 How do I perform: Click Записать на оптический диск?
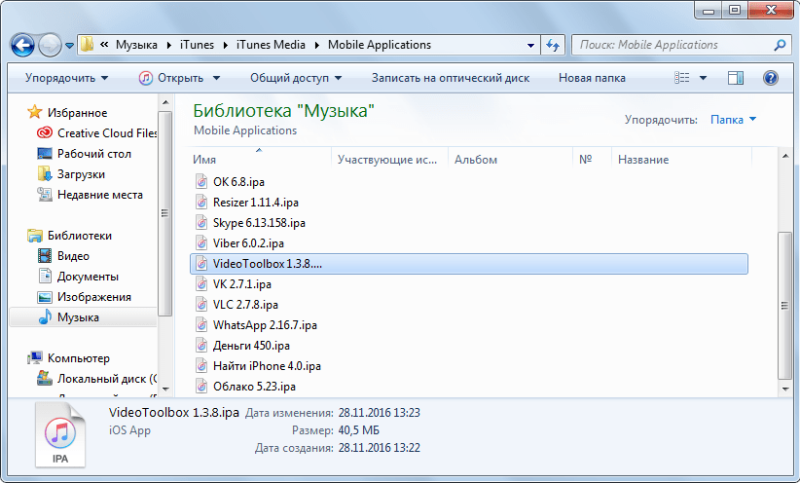pos(451,78)
